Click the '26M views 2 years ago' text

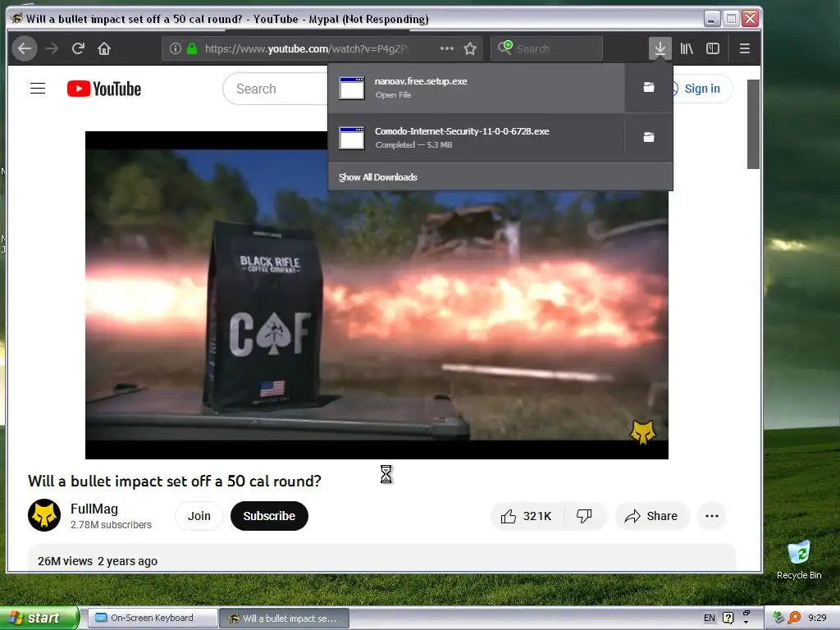pos(98,561)
